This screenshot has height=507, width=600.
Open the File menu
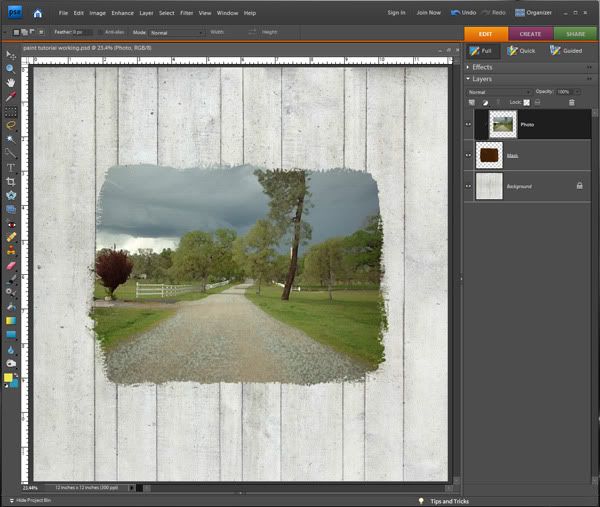coord(63,13)
